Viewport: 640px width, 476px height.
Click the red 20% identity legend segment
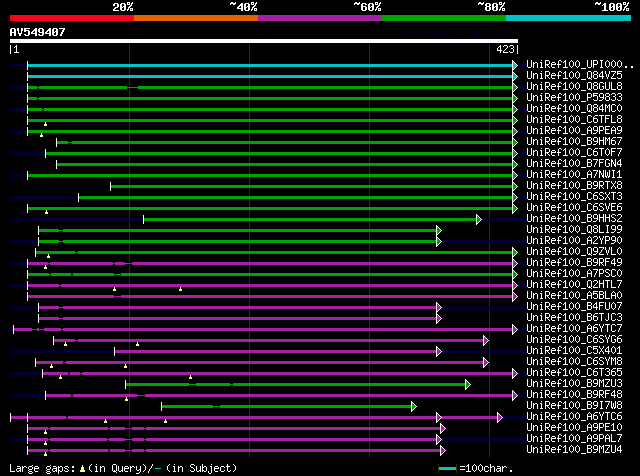click(x=72, y=18)
